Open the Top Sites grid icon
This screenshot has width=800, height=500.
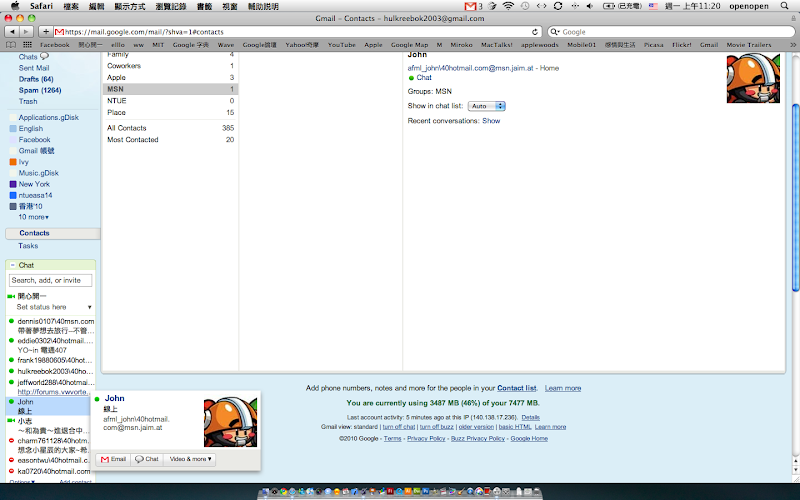click(x=28, y=45)
